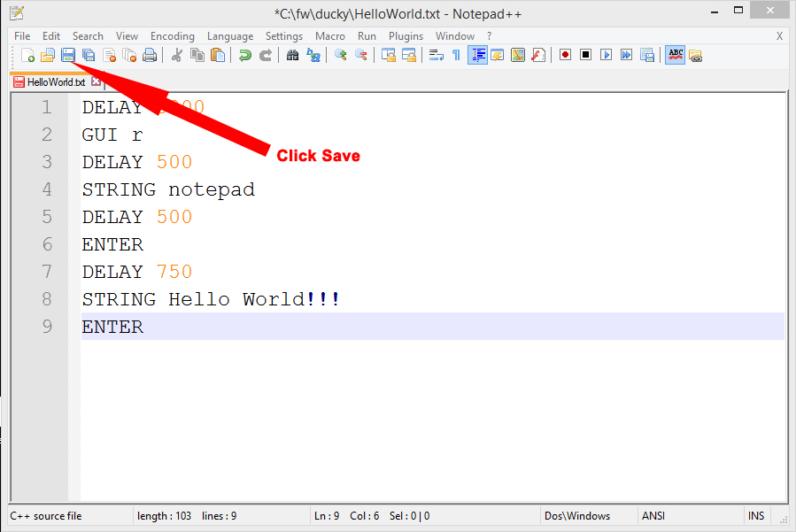Toggle the INS insert mode indicator
Screen dimensions: 796x532
pos(756,516)
